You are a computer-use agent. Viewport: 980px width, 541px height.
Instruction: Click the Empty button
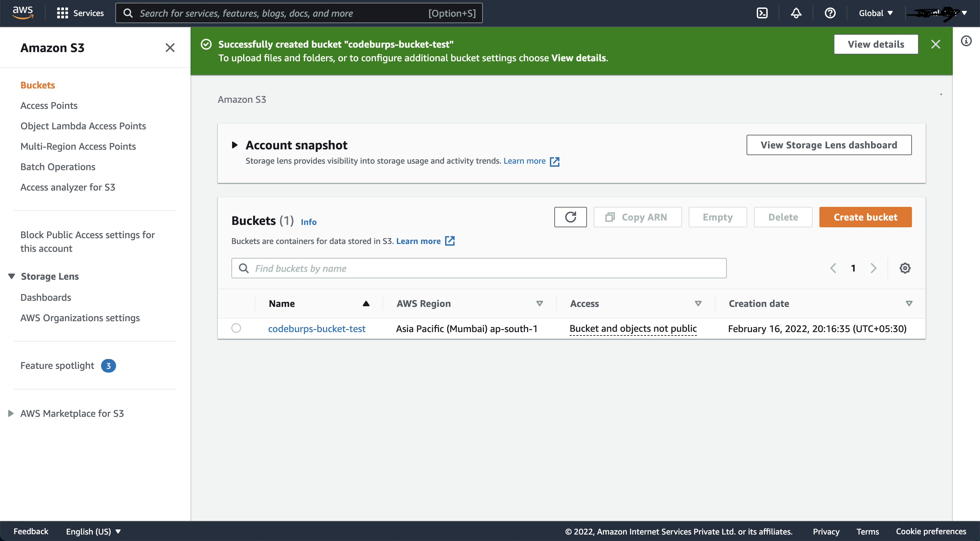[718, 217]
